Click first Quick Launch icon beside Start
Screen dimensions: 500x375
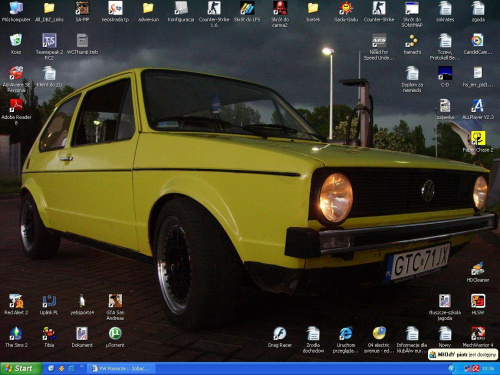[x=51, y=368]
